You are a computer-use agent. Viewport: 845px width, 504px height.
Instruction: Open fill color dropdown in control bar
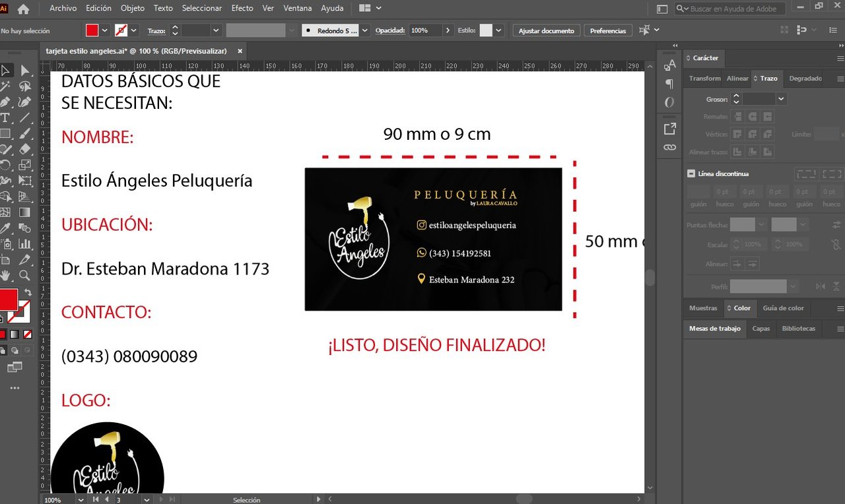104,30
